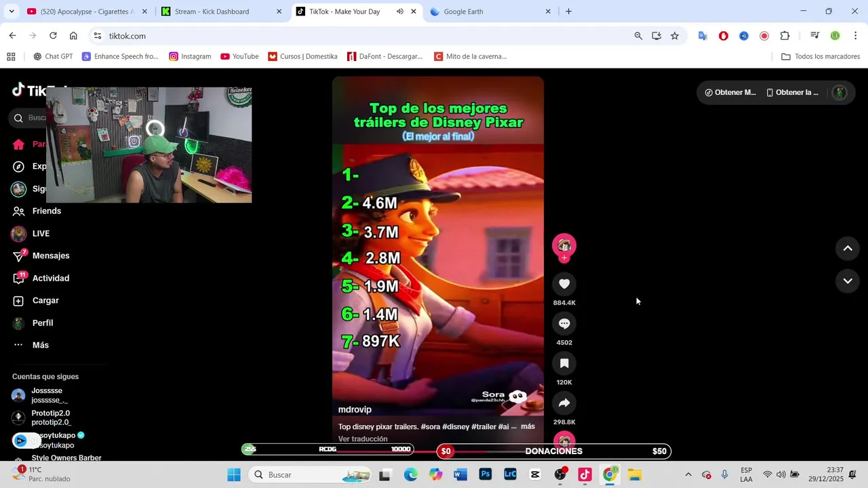View site information icon in address bar

98,36
